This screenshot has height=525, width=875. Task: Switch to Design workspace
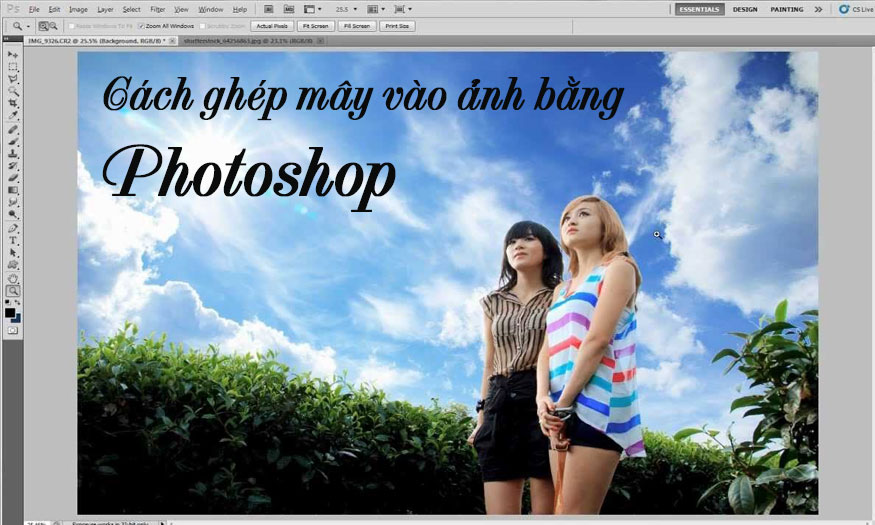tap(745, 9)
